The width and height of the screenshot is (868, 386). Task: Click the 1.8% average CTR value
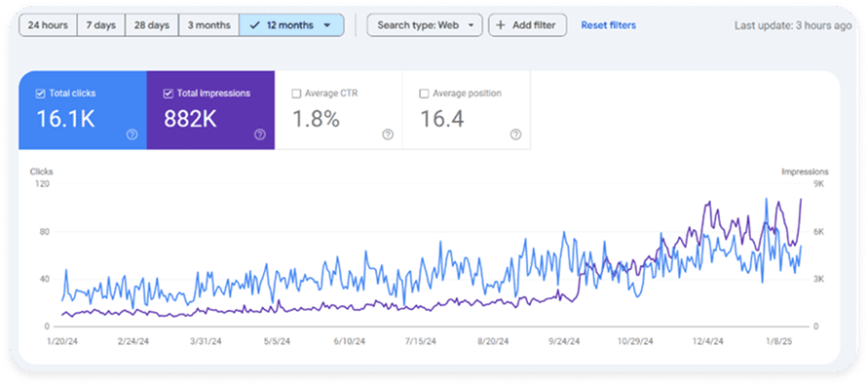pos(316,119)
